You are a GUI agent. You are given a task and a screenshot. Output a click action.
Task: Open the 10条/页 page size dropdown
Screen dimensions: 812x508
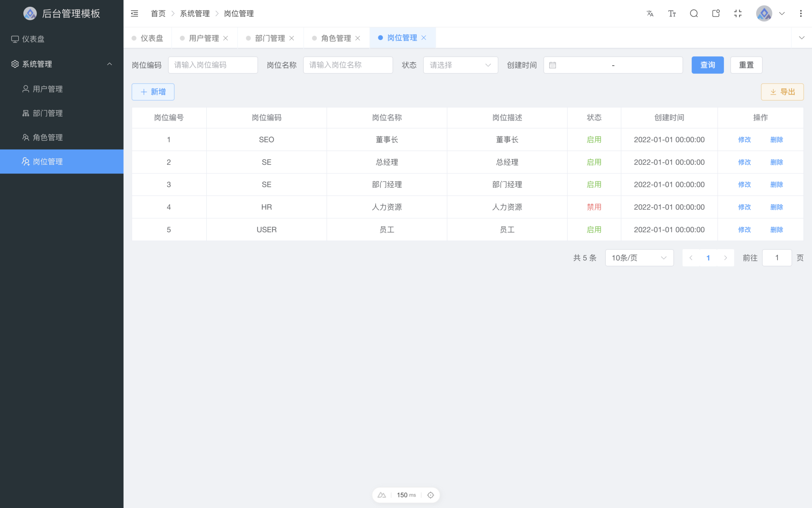[x=639, y=258]
